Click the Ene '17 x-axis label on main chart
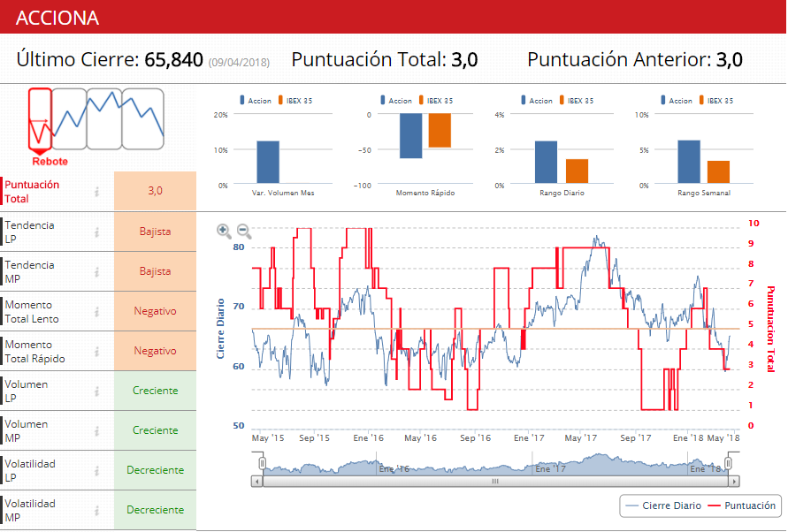This screenshot has height=532, width=788. (529, 438)
